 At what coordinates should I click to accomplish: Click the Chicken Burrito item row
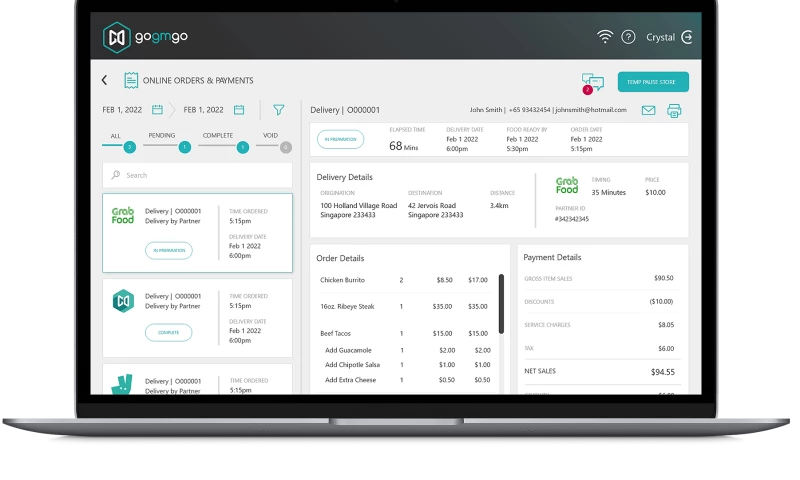[404, 280]
